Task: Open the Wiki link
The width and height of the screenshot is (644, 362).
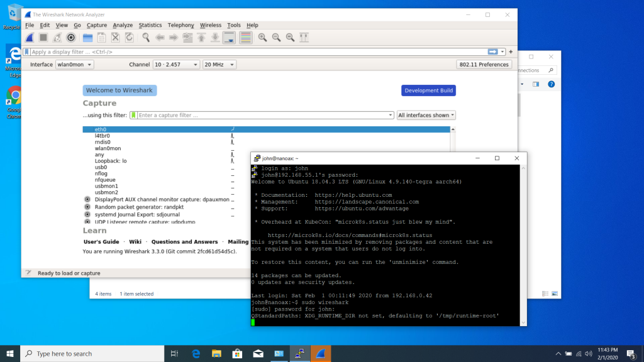Action: (135, 242)
